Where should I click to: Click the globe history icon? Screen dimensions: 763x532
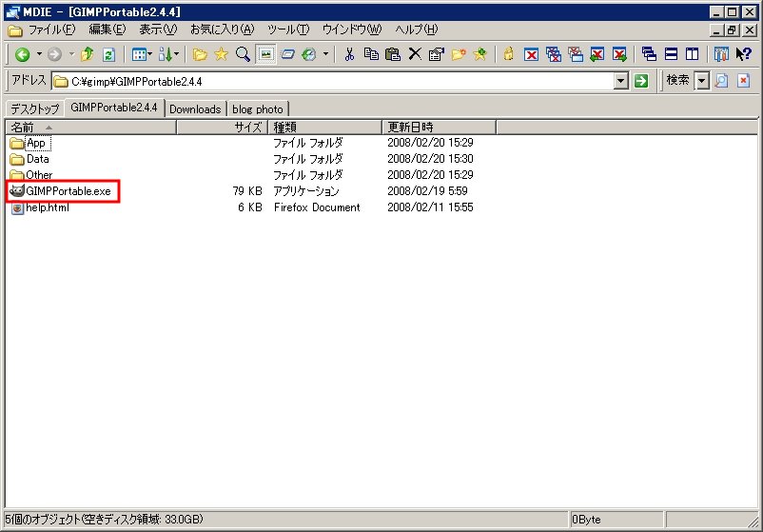(309, 54)
